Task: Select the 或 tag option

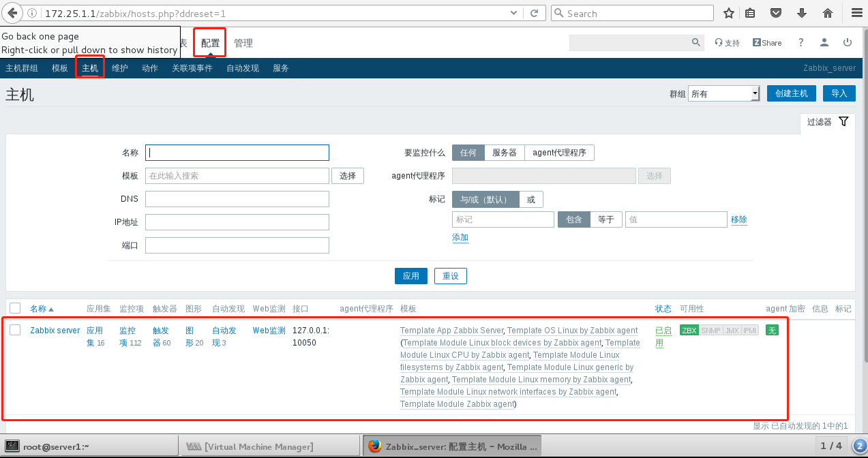Action: [x=531, y=200]
